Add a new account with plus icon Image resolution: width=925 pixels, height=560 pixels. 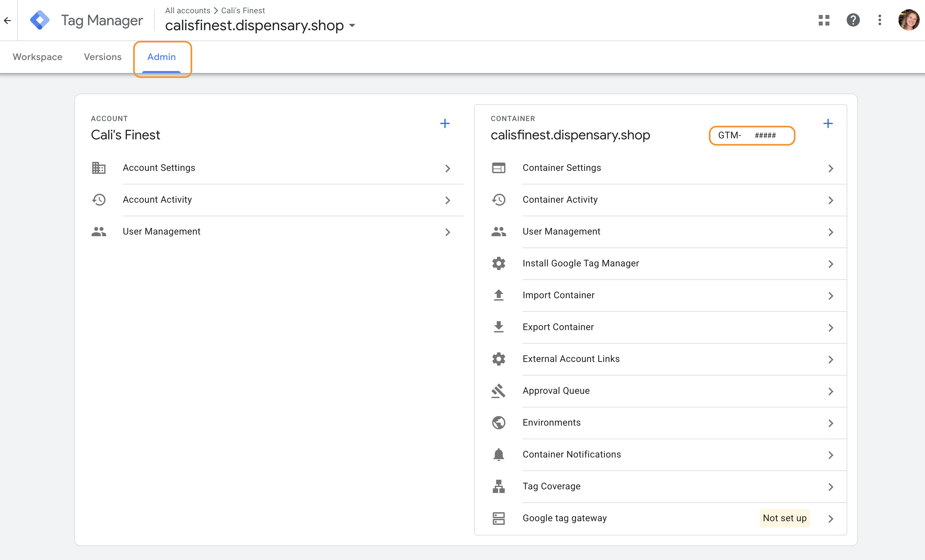click(445, 123)
